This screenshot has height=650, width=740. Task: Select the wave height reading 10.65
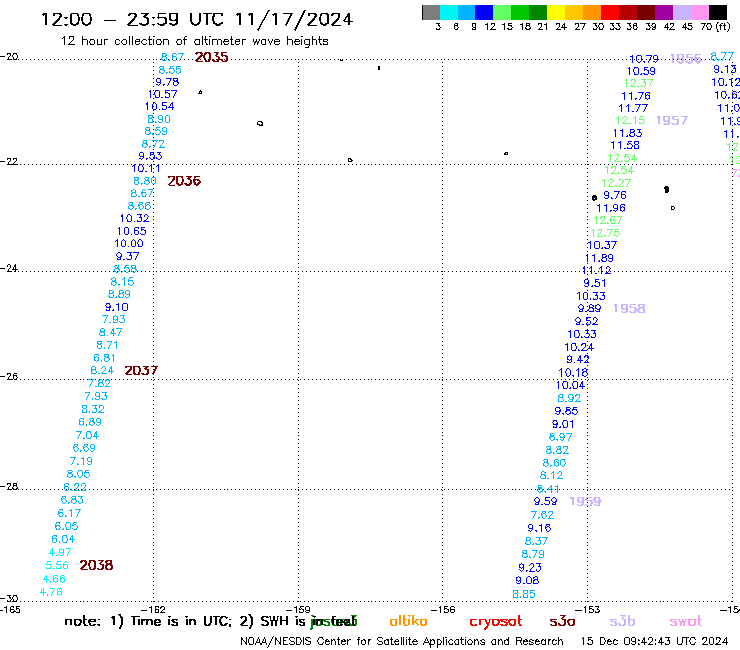coord(132,231)
